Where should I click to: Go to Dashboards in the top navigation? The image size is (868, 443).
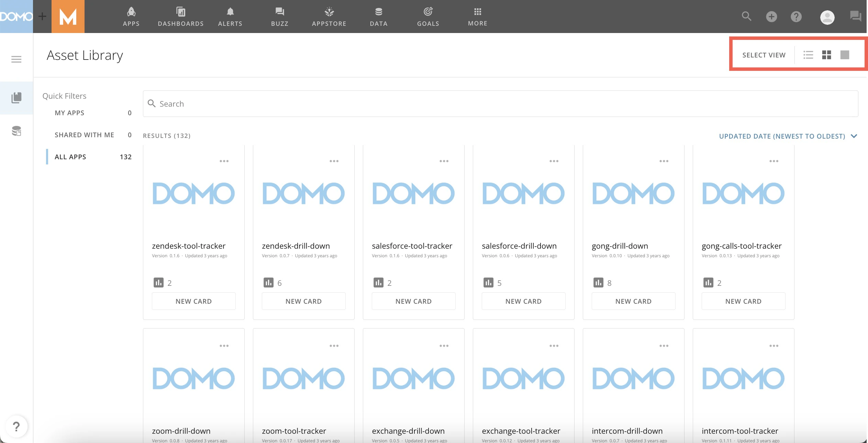[181, 17]
